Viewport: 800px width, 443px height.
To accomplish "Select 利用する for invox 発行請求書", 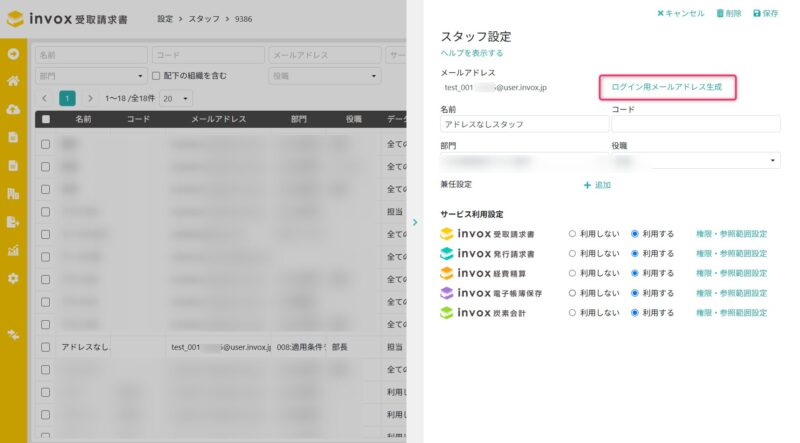I will click(635, 253).
